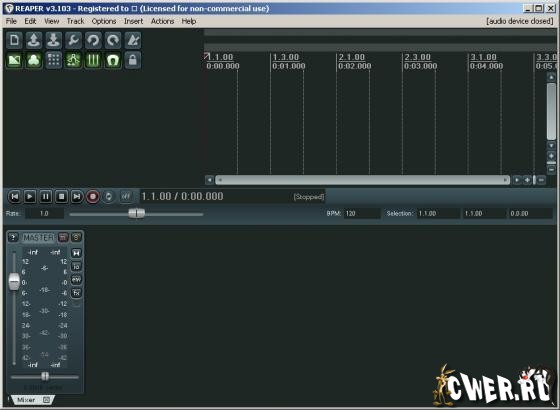
Task: Click the red Record button
Action: (x=93, y=196)
